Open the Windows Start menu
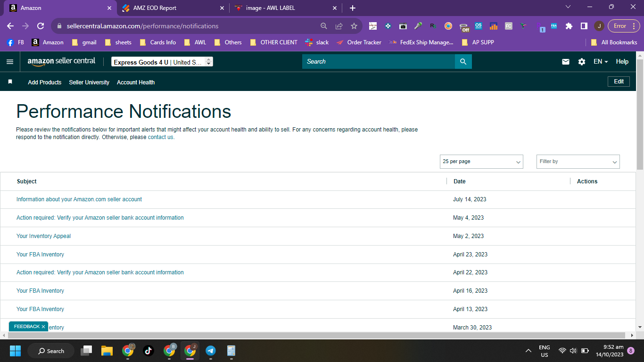 [15, 351]
